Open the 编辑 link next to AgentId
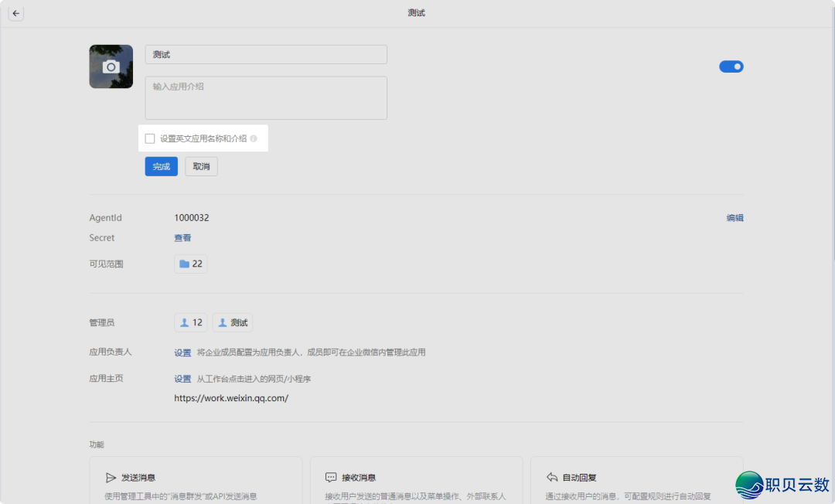This screenshot has width=835, height=504. [x=734, y=217]
